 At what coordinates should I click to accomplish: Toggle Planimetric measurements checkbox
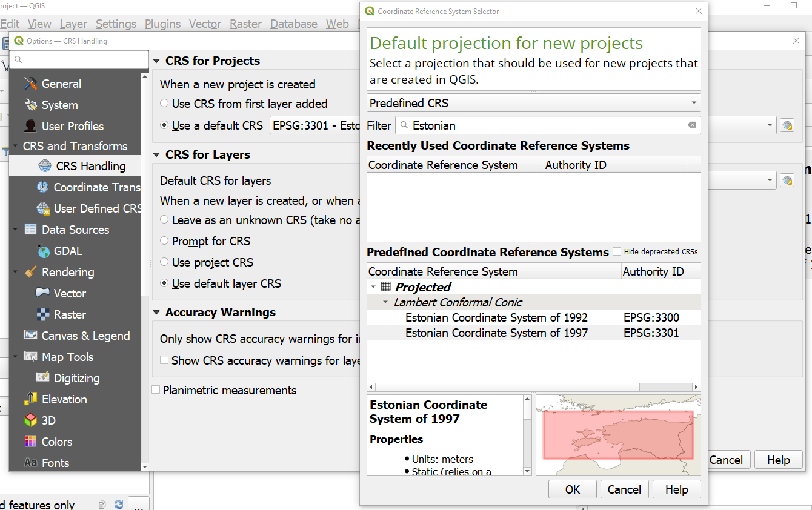click(156, 390)
